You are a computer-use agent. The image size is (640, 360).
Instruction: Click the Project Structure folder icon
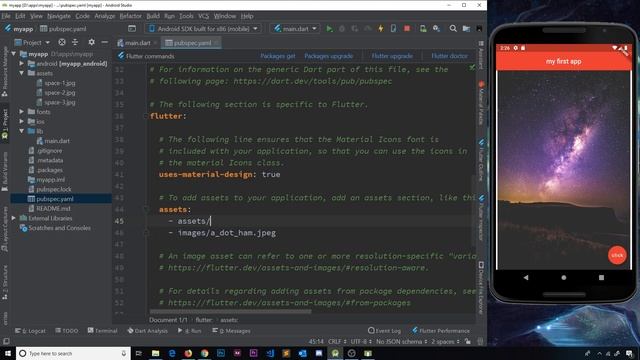click(x=466, y=29)
